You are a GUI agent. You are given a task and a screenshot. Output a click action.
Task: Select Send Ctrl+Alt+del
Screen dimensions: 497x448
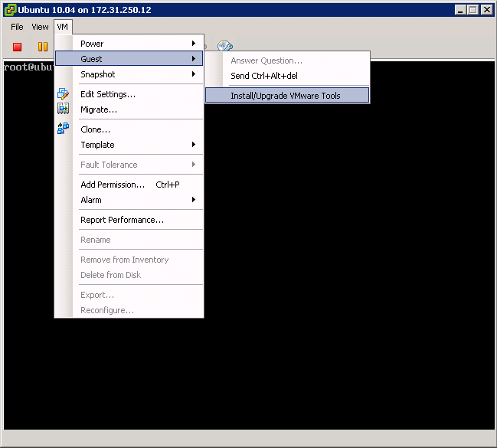tap(287, 76)
